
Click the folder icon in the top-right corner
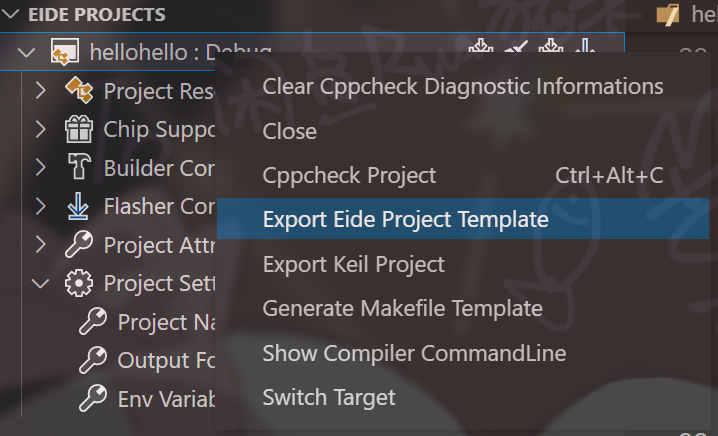pos(669,15)
